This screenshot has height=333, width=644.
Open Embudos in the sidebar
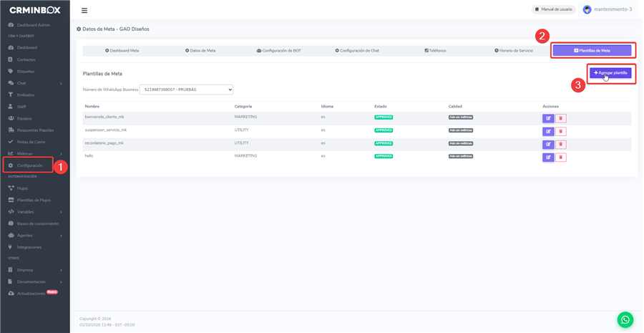21,95
